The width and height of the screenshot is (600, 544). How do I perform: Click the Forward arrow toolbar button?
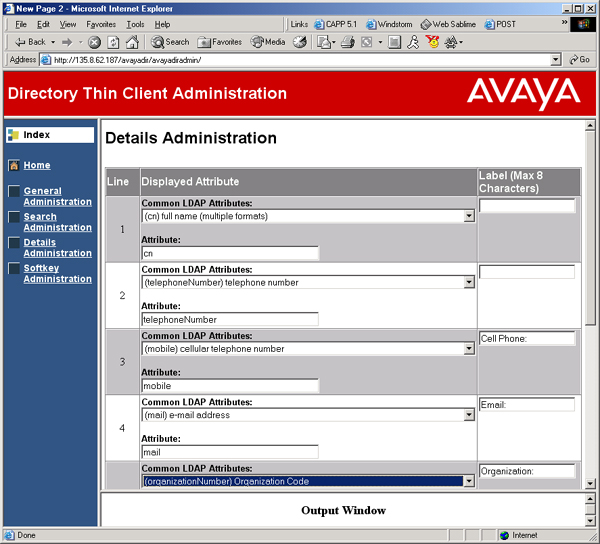tap(67, 42)
